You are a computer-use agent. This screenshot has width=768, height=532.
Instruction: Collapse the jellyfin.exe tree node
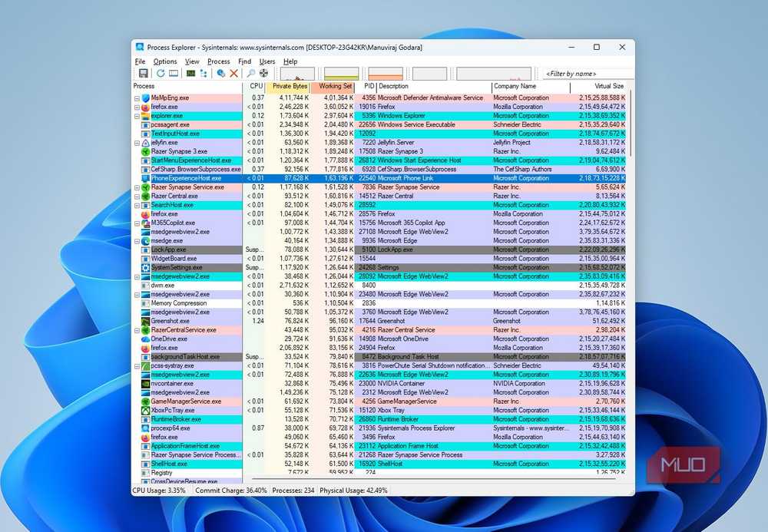(137, 143)
